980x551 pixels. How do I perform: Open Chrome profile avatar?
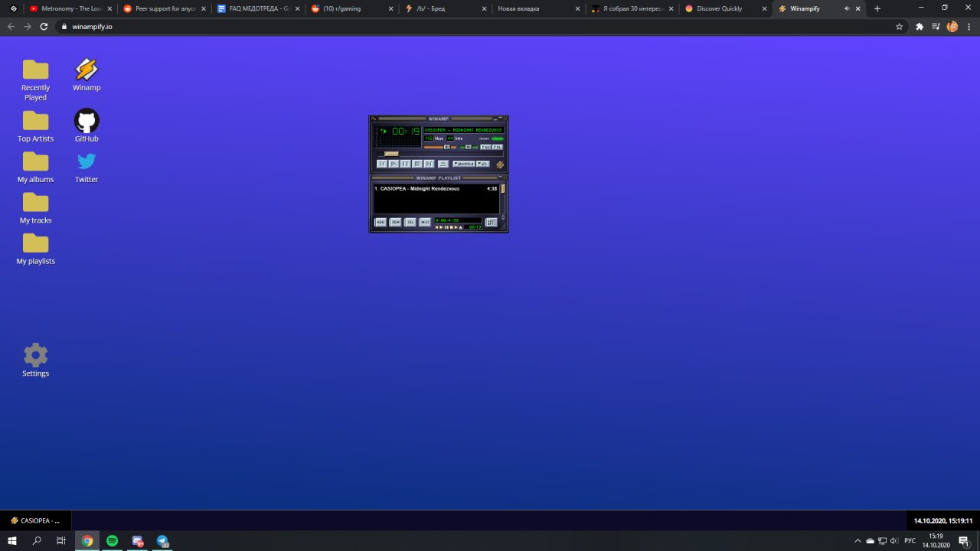(x=952, y=26)
